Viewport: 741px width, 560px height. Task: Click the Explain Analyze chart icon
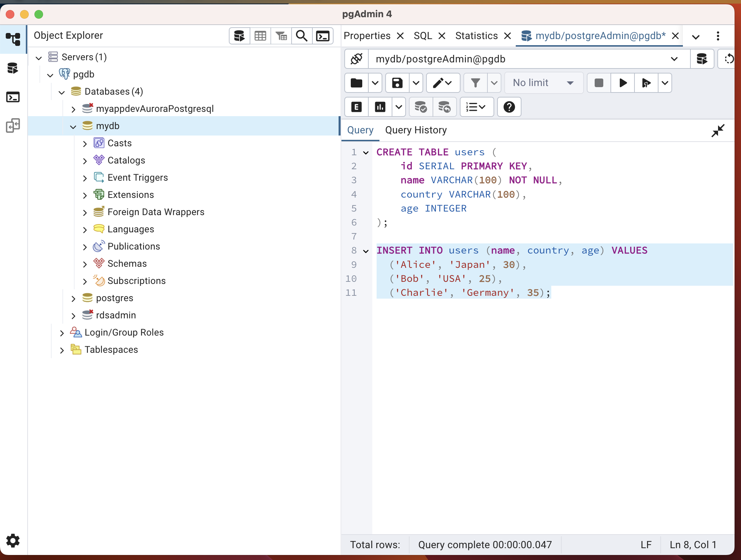tap(380, 107)
